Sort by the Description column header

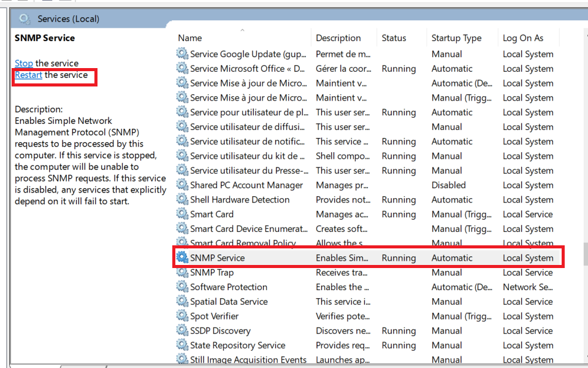tap(338, 38)
